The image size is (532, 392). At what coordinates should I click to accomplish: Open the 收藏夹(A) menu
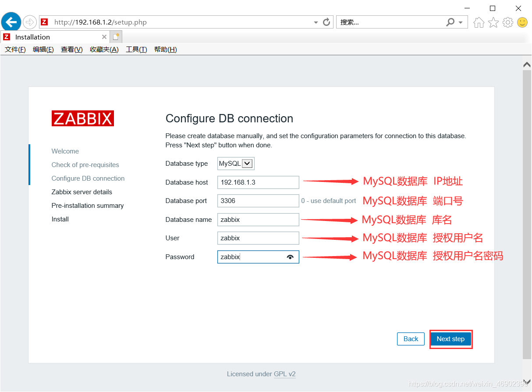pyautogui.click(x=104, y=50)
